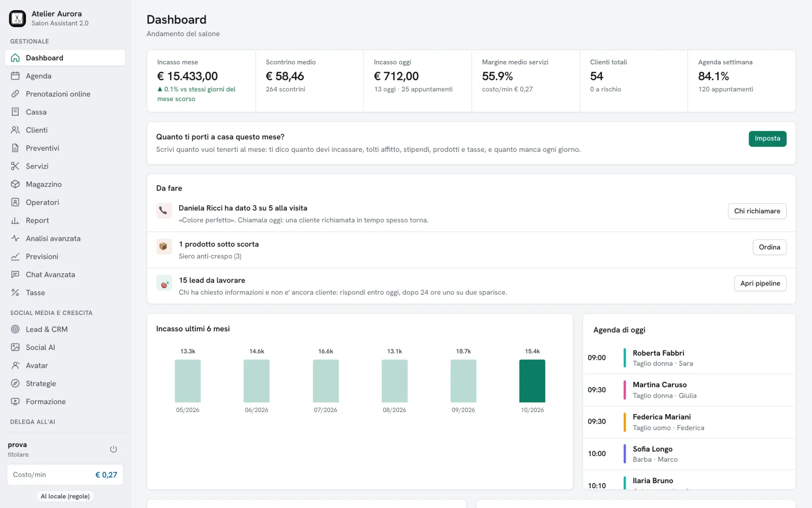Click the Margine medio servizi 55.9% card

click(x=526, y=81)
